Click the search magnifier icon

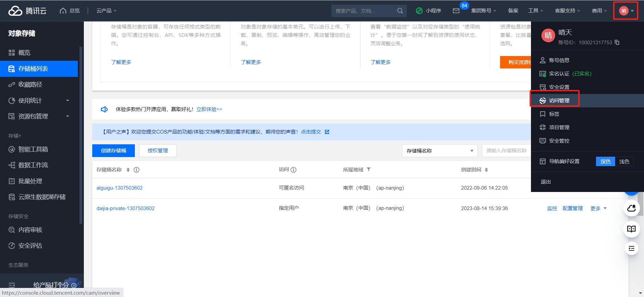point(400,11)
